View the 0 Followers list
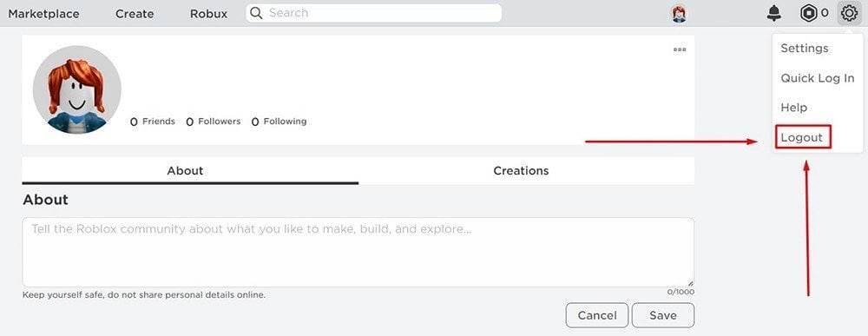868x336 pixels. 214,122
